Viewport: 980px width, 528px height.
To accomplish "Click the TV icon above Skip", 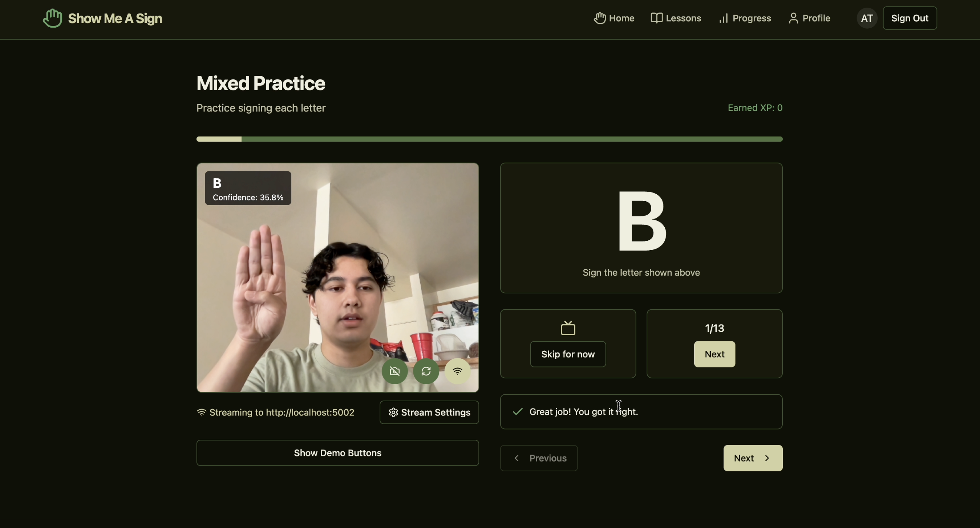I will tap(568, 328).
